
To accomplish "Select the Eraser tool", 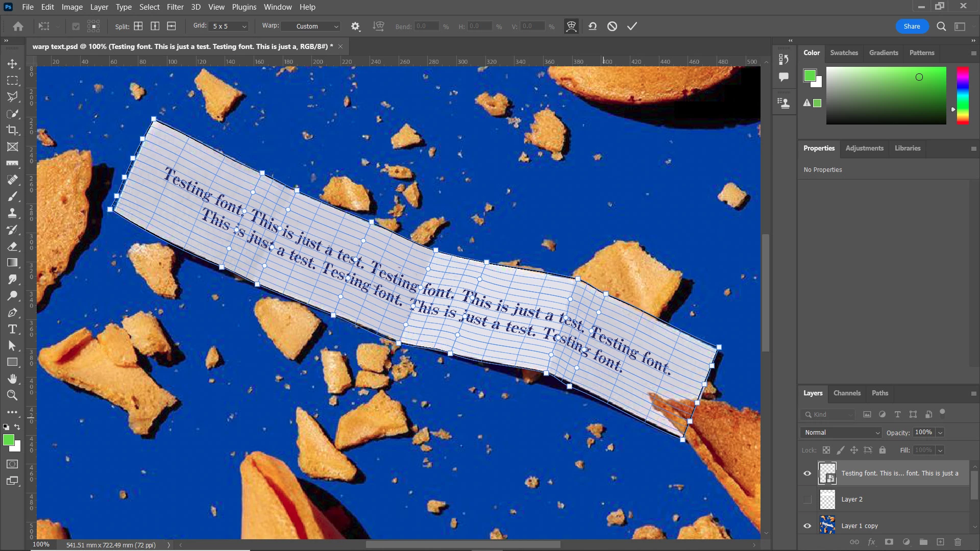I will point(12,246).
